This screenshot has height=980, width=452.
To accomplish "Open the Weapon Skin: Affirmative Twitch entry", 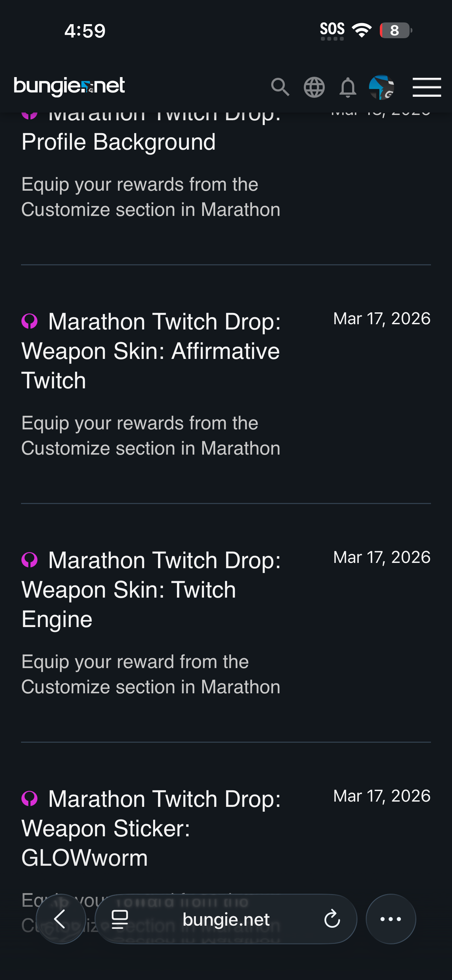I will tap(151, 351).
